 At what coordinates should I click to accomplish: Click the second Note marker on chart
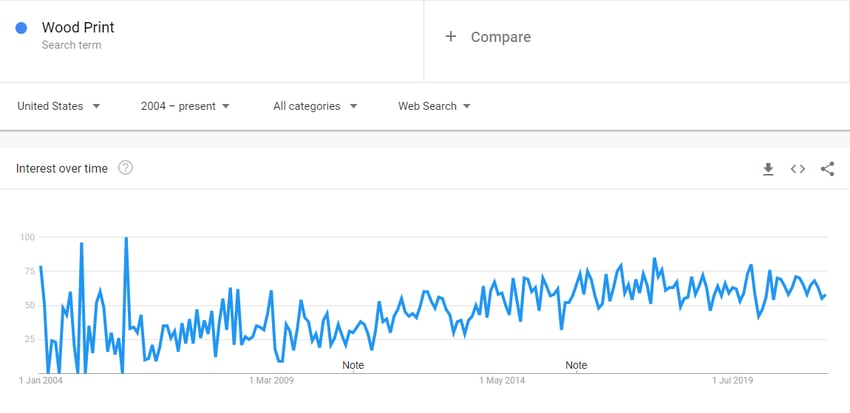576,365
